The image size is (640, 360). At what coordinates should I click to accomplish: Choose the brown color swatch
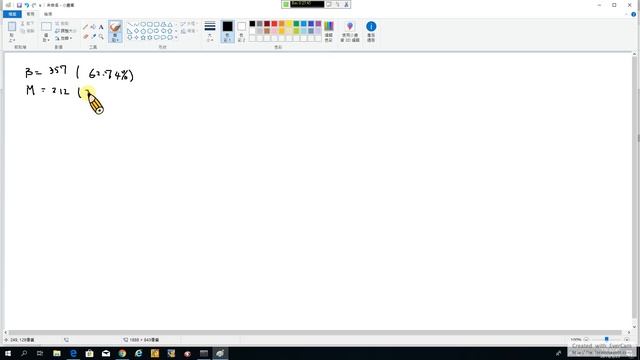[267, 31]
